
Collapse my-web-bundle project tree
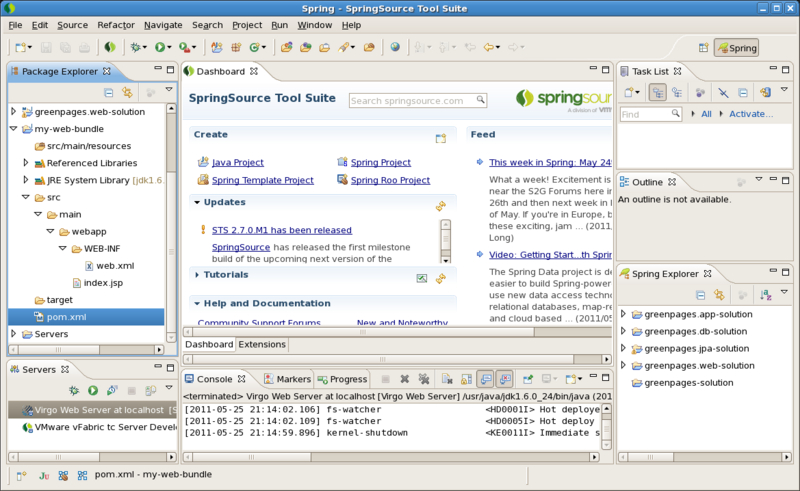click(14, 129)
